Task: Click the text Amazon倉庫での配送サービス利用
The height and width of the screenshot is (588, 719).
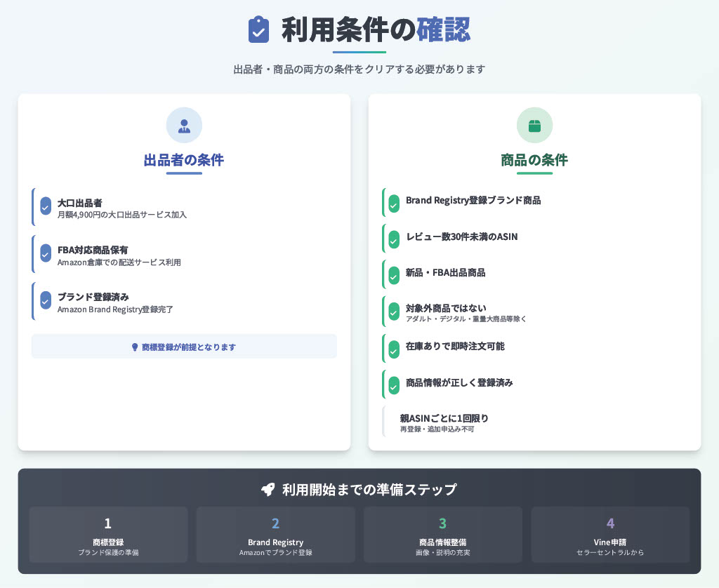Action: 119,262
